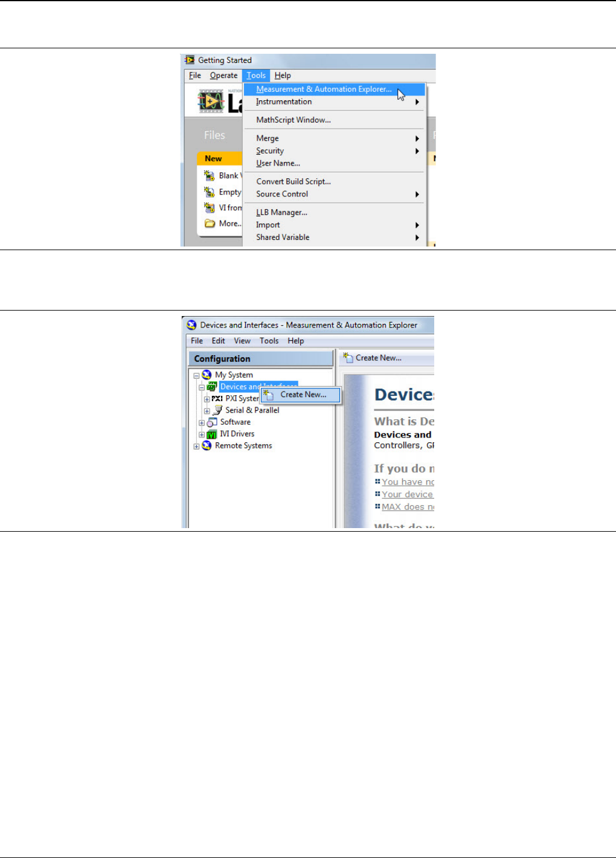This screenshot has width=616, height=858.
Task: Click the LabVIEW icon in Getting Started title bar
Action: point(190,60)
